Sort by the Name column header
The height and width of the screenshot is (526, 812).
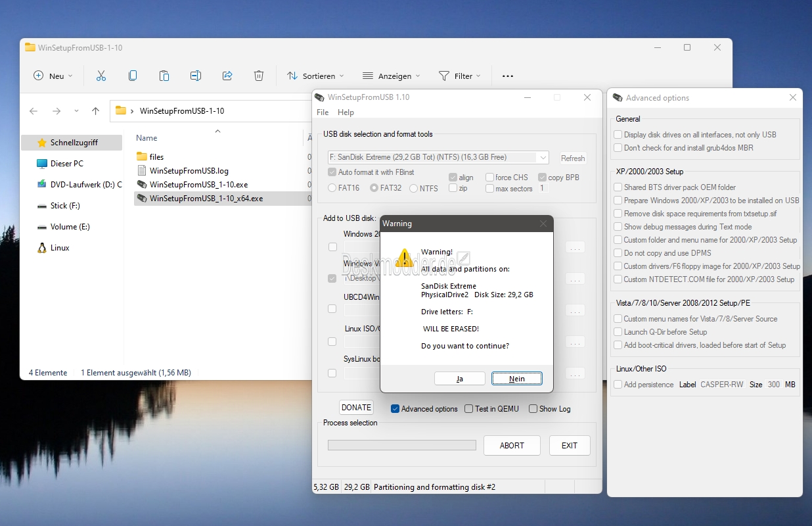coord(147,138)
